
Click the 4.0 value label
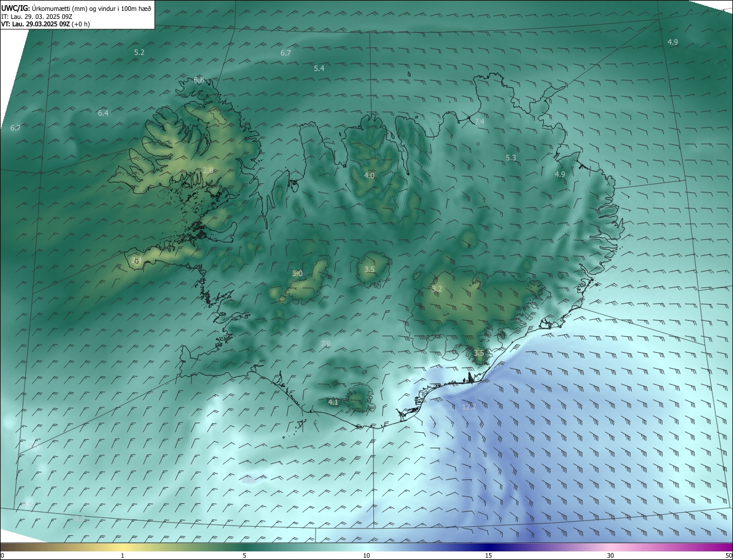pyautogui.click(x=369, y=175)
